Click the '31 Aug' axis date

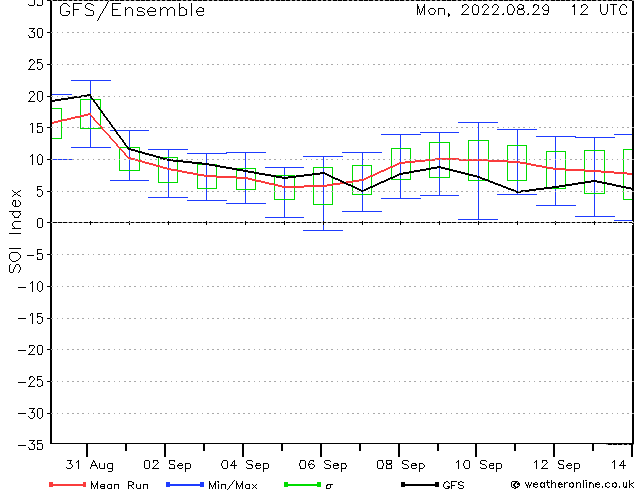pos(90,465)
